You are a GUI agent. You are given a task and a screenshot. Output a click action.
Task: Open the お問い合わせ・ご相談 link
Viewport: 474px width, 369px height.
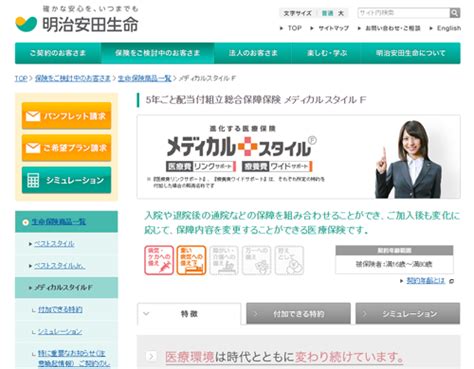(x=393, y=28)
